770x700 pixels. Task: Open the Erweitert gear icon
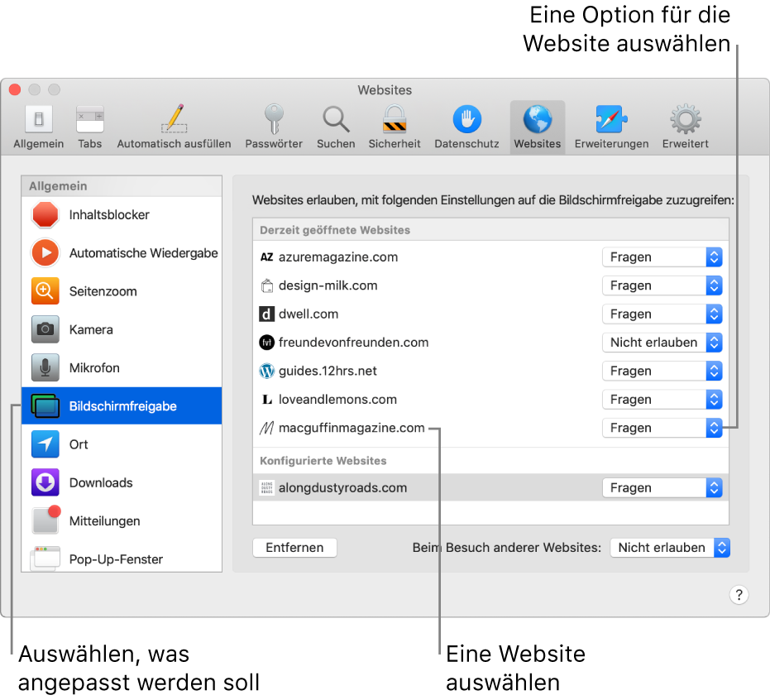pyautogui.click(x=685, y=120)
